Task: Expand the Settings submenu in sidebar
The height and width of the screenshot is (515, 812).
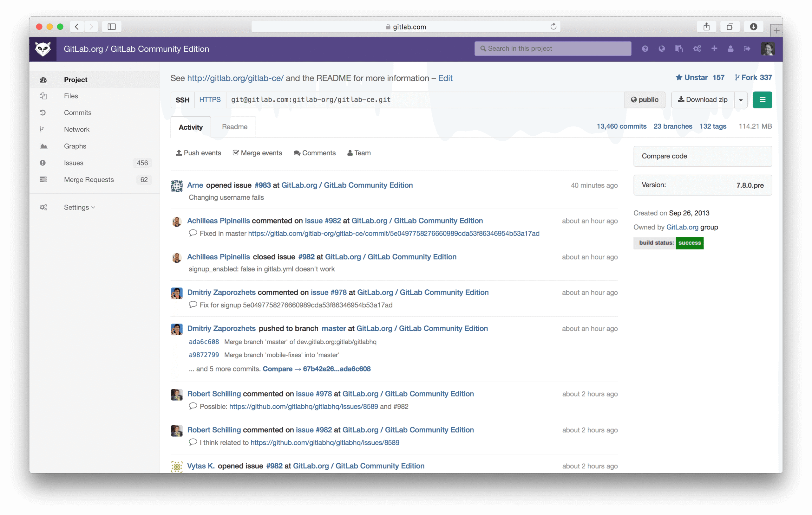Action: (x=80, y=208)
